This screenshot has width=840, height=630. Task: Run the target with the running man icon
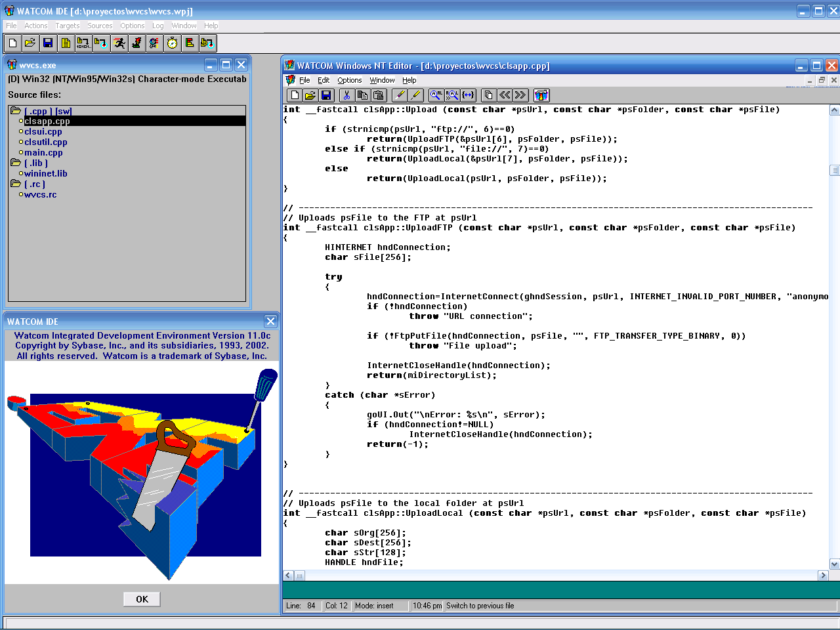119,43
